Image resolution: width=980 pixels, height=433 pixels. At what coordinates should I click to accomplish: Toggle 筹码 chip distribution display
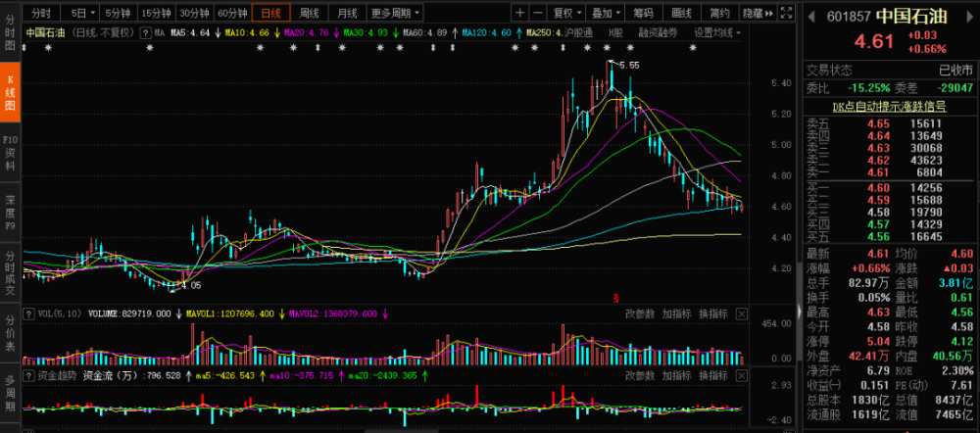(643, 13)
